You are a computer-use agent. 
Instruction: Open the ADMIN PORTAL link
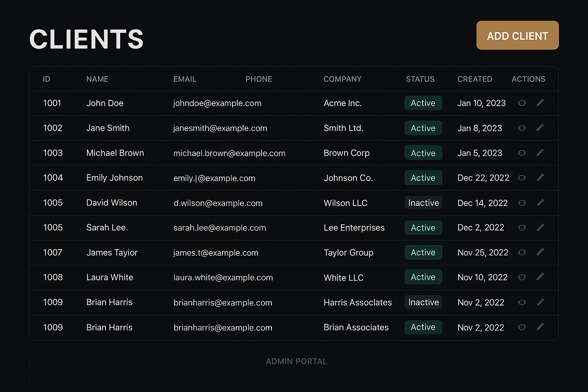click(297, 361)
